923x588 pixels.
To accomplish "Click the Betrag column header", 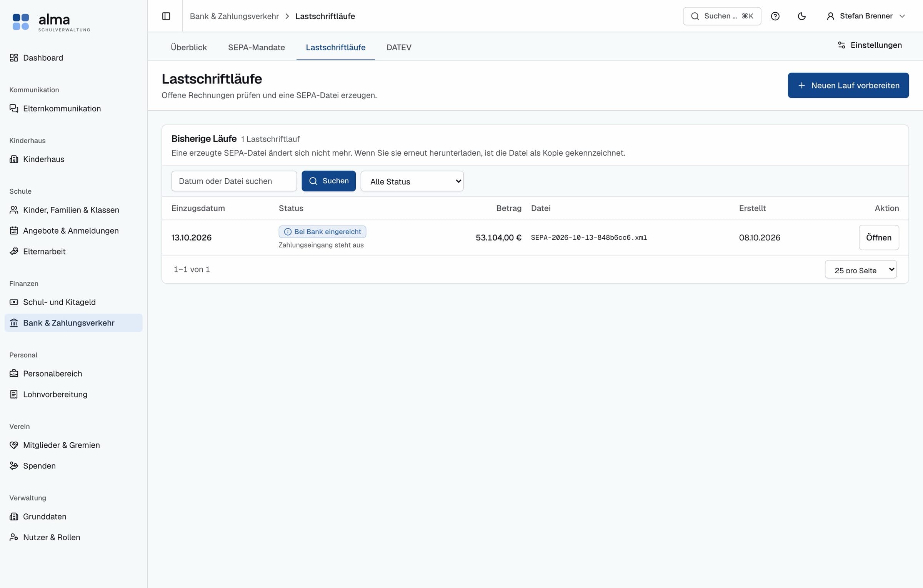I will pos(509,208).
